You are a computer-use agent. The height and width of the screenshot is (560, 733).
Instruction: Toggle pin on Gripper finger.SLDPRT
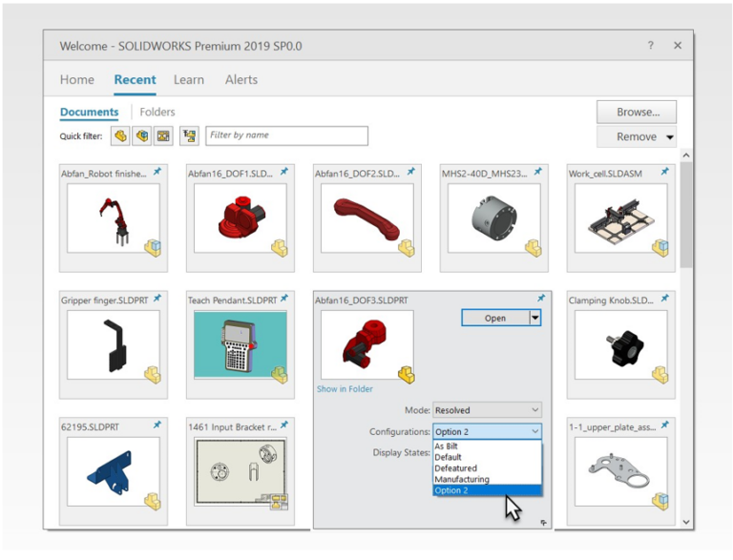tap(157, 299)
